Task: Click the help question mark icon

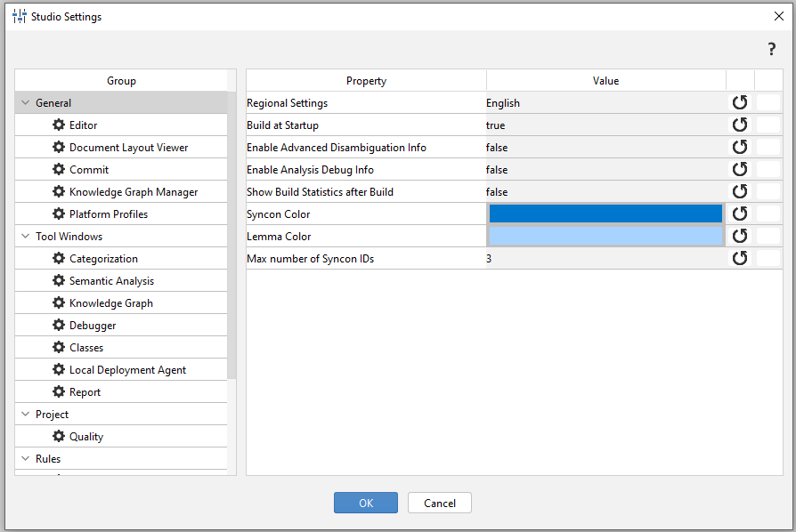Action: (x=772, y=50)
